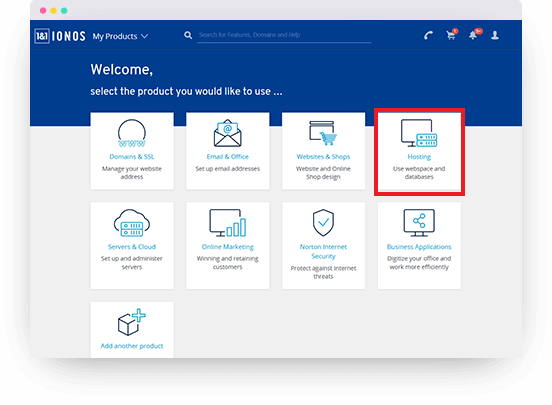
Task: Click 'Use webspace and databases' text
Action: [x=419, y=173]
